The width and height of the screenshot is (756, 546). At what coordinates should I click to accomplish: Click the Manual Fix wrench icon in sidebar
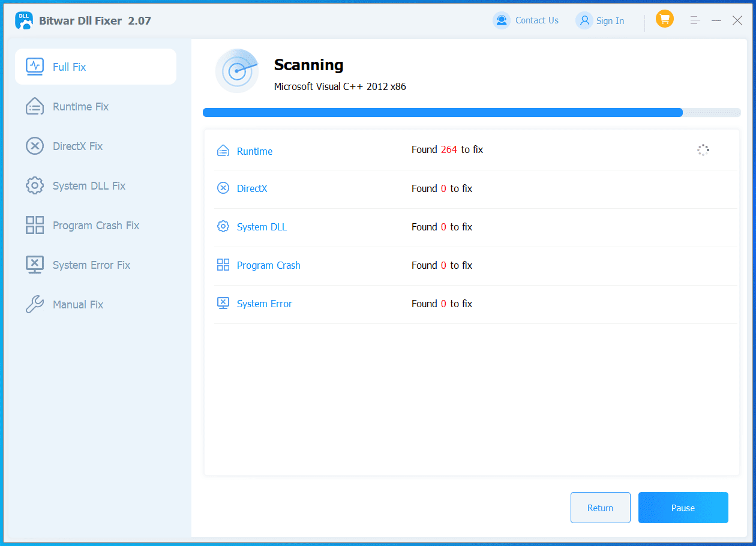click(35, 304)
